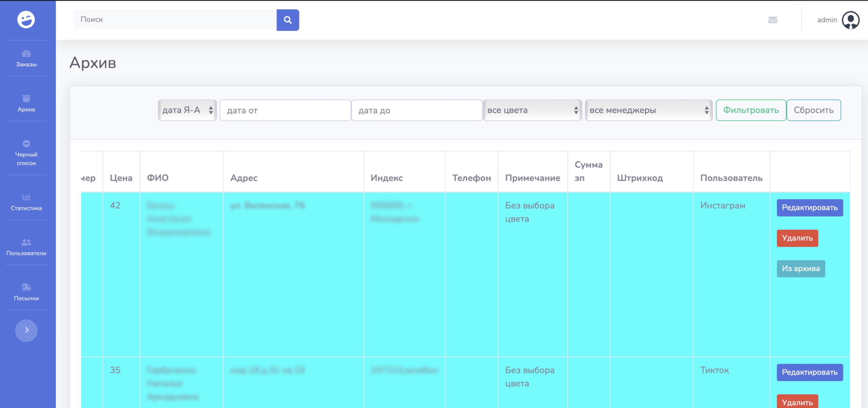Apply filters with the Фильтровать button
The width and height of the screenshot is (868, 408).
(751, 110)
